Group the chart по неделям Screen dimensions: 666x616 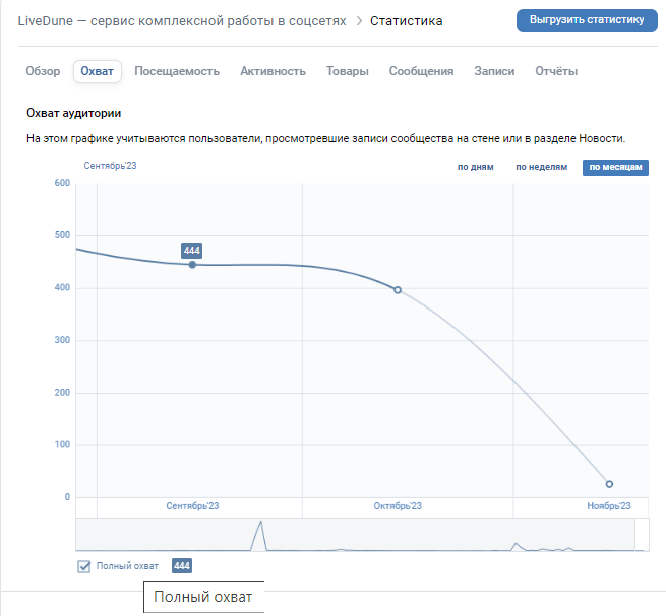click(x=541, y=167)
